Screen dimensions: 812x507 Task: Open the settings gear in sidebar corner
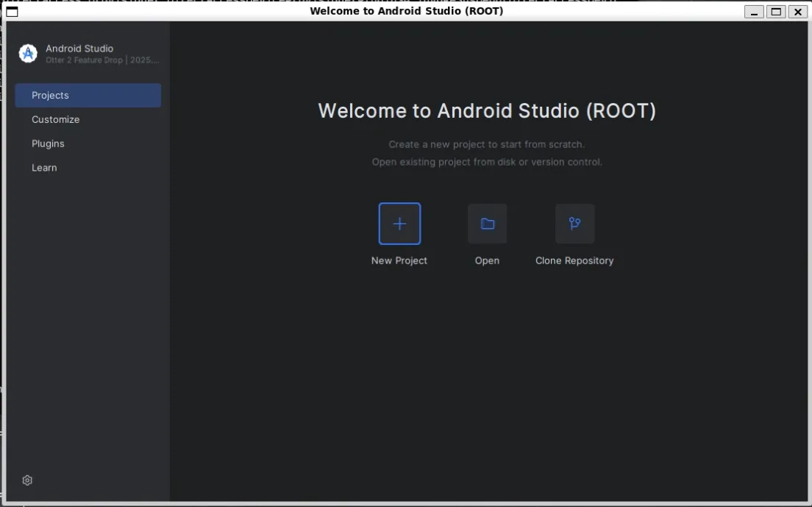(27, 481)
